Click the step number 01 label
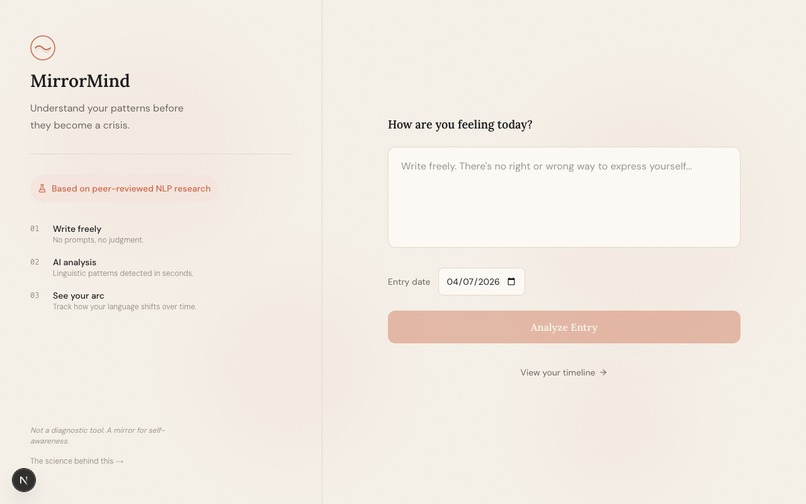Image resolution: width=806 pixels, height=504 pixels. 35,229
